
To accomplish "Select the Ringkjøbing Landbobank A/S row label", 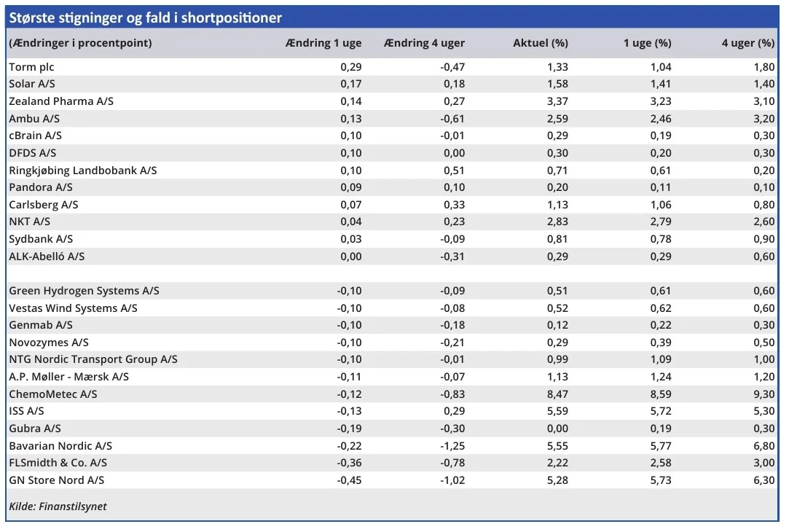I will coord(83,171).
